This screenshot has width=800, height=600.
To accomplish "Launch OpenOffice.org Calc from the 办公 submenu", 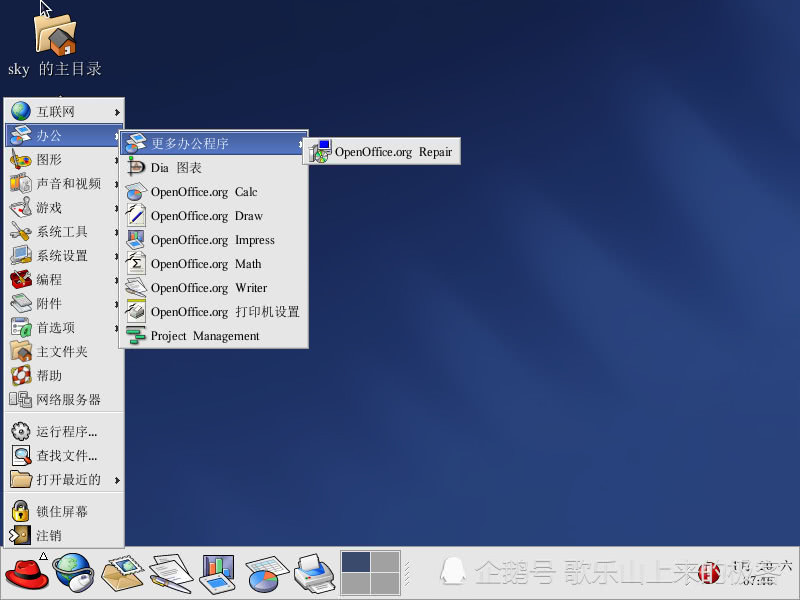I will pyautogui.click(x=214, y=192).
